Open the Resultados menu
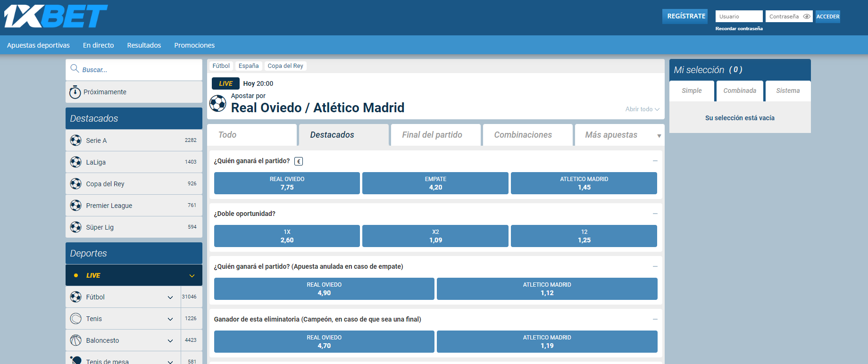This screenshot has width=868, height=364. coord(144,45)
